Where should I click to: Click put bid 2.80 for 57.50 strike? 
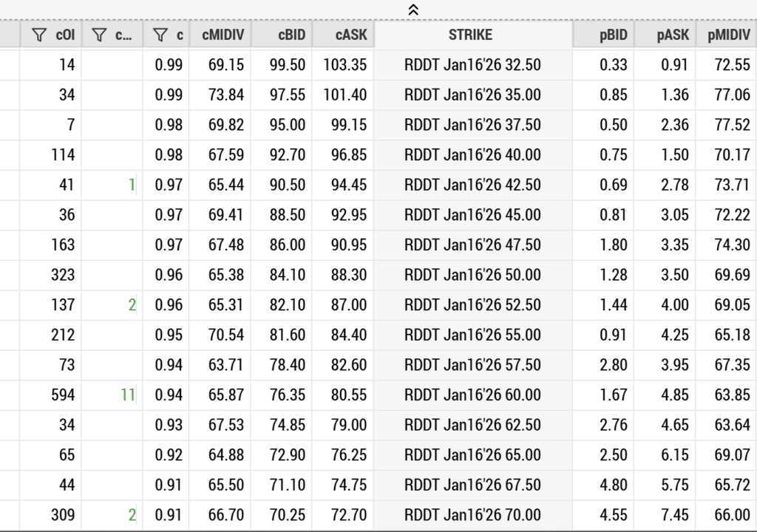[613, 364]
